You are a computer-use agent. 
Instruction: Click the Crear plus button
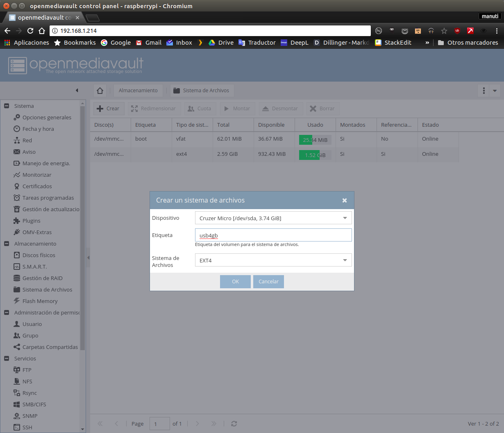pyautogui.click(x=108, y=109)
